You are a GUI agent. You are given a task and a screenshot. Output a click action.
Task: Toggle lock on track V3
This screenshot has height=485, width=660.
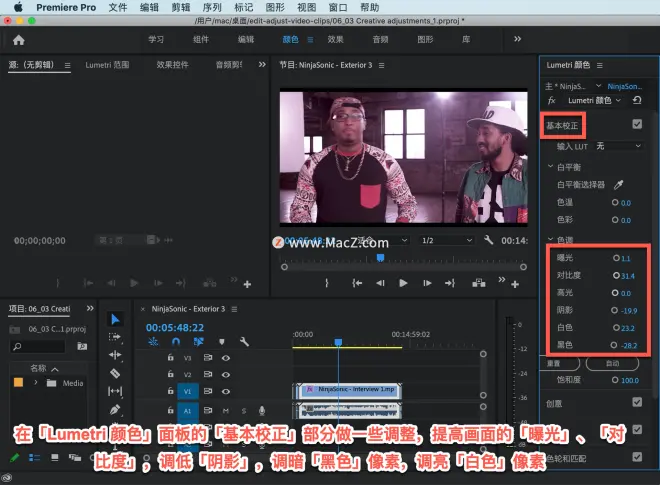tap(170, 357)
